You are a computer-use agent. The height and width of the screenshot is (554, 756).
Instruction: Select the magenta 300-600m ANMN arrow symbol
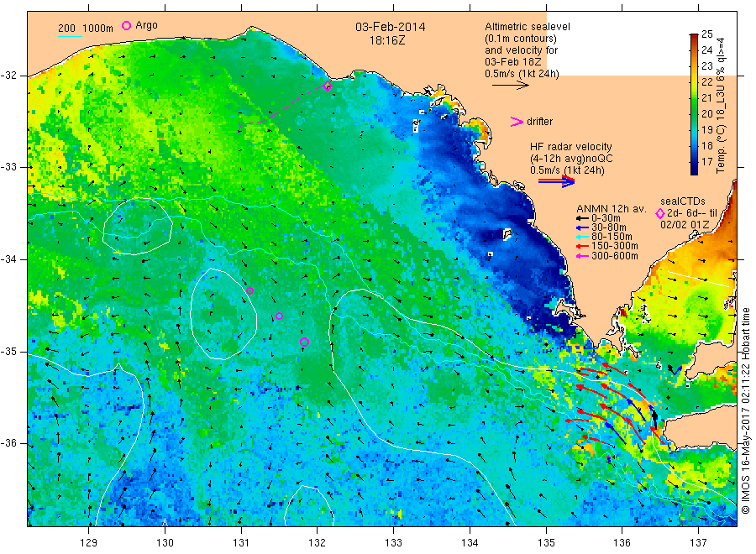[x=582, y=256]
